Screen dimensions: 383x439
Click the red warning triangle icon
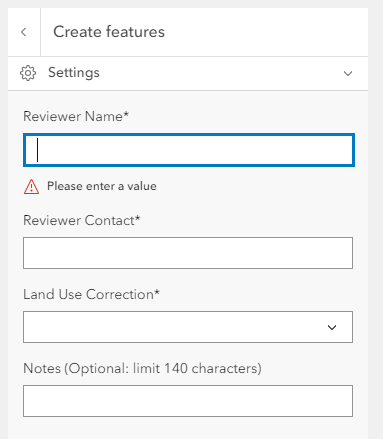[31, 187]
